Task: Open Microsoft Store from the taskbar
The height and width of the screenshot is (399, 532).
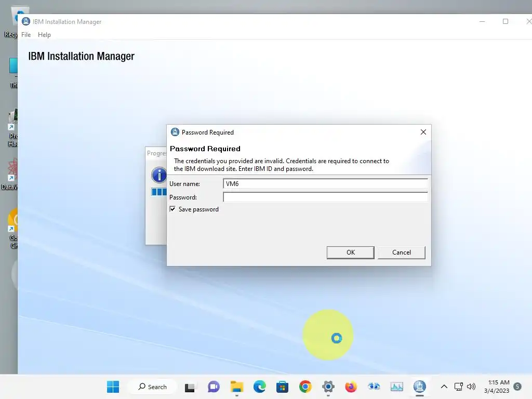Action: tap(282, 387)
